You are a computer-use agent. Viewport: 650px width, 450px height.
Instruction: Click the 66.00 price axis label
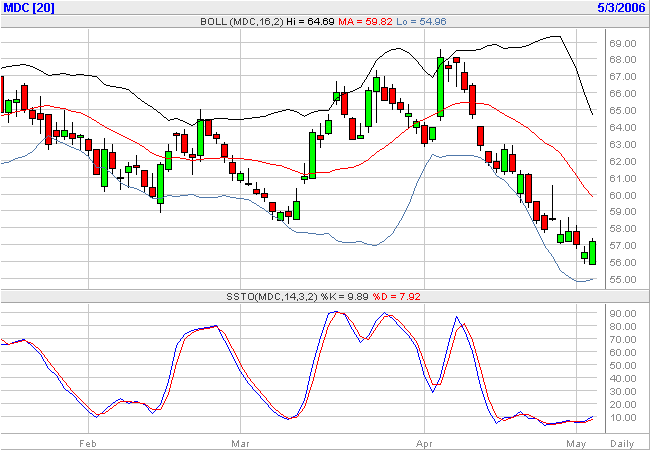[623, 94]
